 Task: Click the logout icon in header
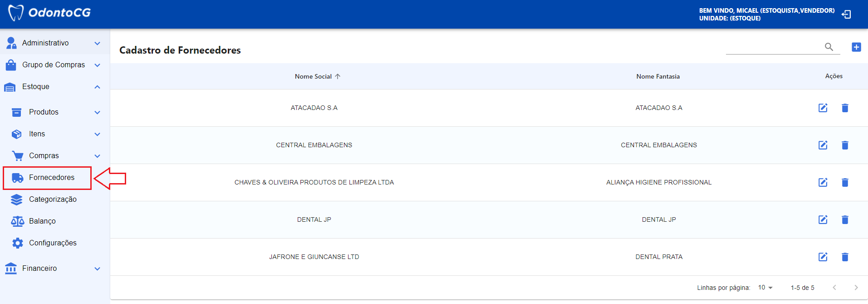(x=846, y=15)
